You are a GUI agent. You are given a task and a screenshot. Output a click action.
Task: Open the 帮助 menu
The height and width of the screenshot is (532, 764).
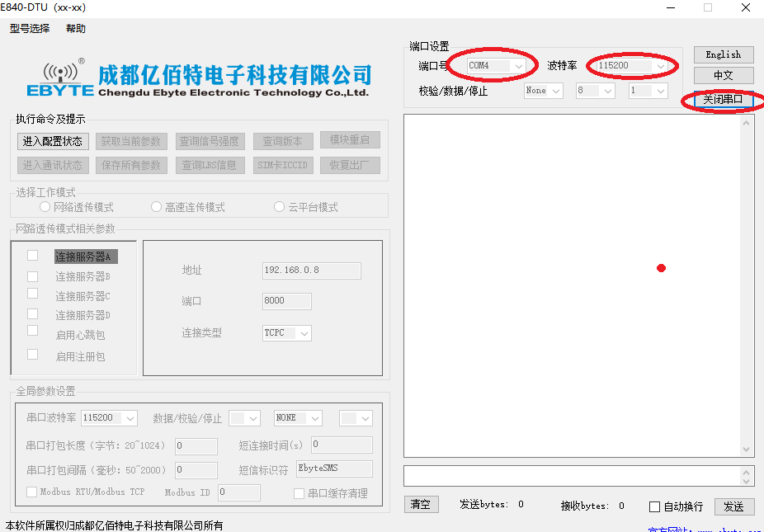pyautogui.click(x=74, y=27)
